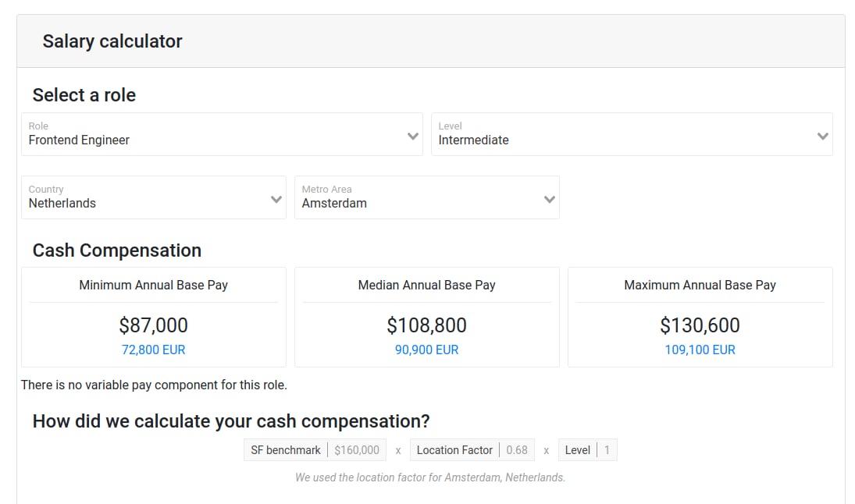Click the 109,100 EUR maximum pay value
855x504 pixels.
(700, 350)
